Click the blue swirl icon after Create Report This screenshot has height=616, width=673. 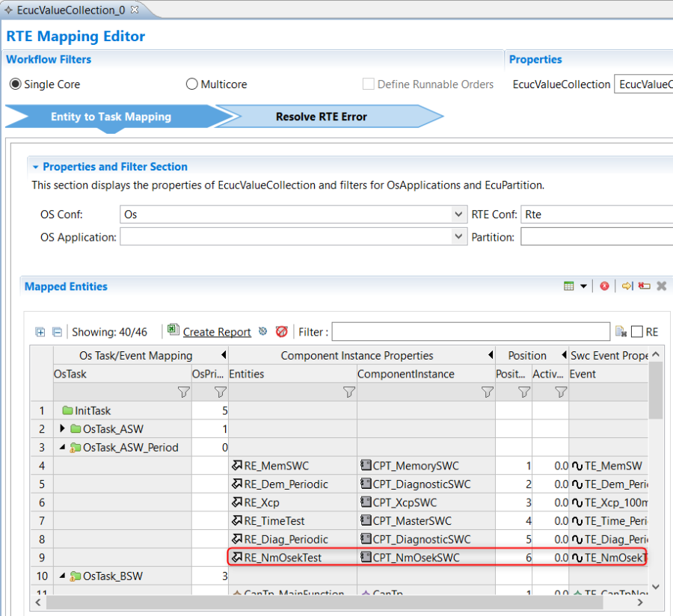262,331
